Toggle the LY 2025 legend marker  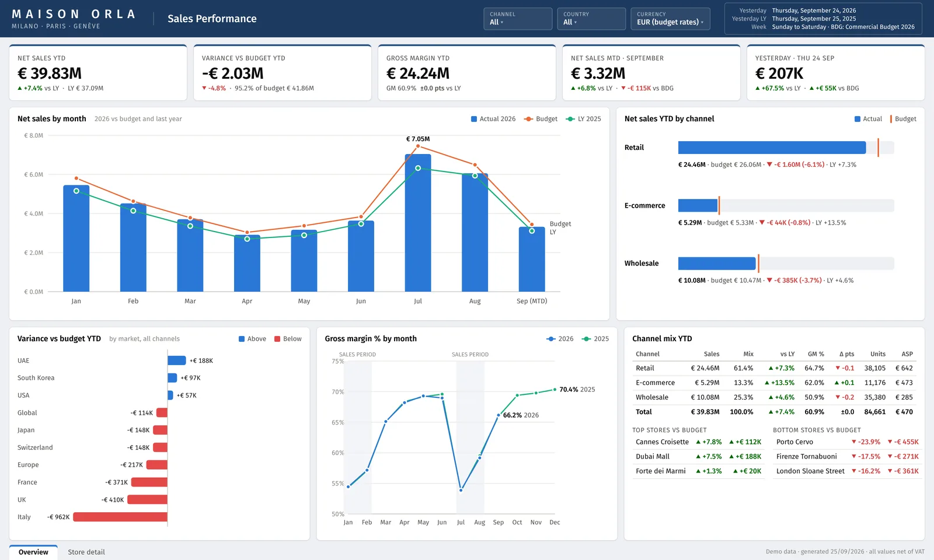(x=570, y=119)
